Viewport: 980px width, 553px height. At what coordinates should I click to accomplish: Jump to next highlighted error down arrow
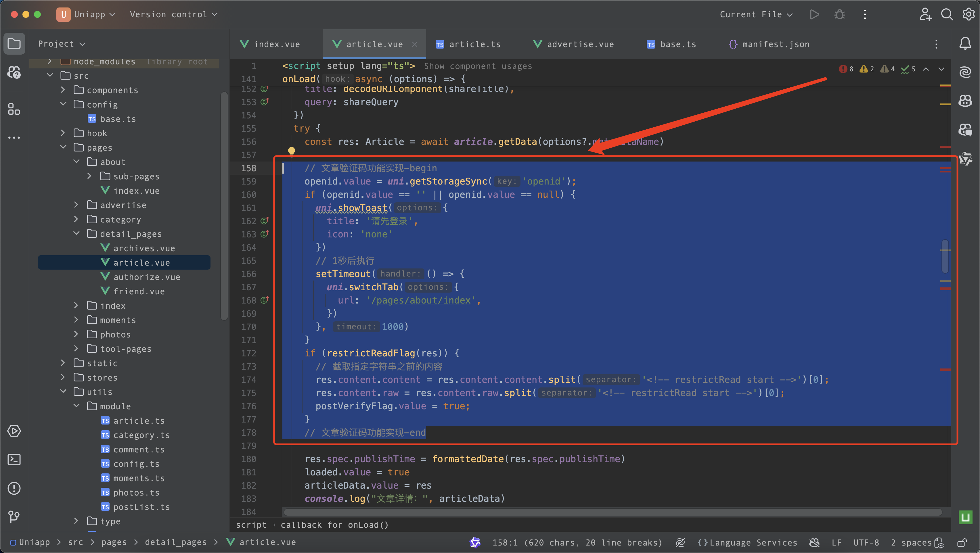point(941,69)
